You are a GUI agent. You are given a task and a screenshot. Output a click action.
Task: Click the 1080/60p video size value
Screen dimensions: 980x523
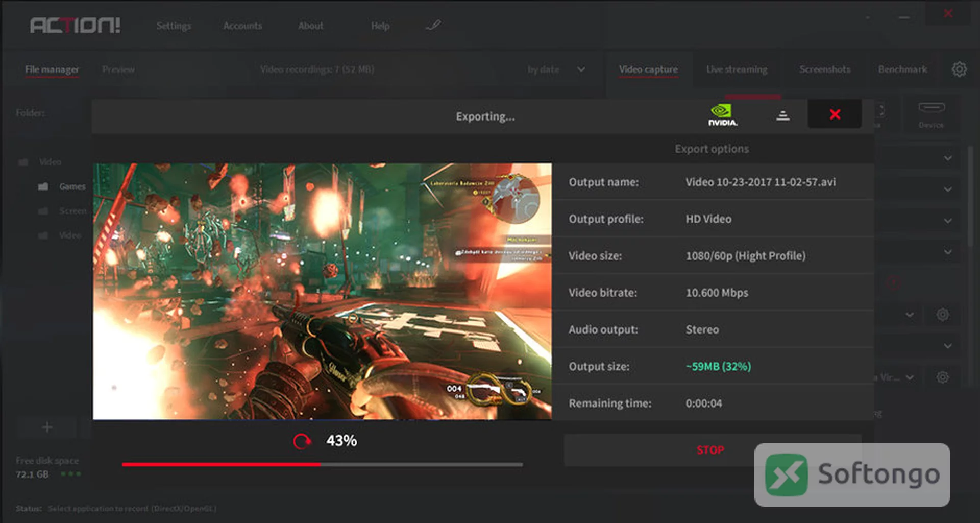[746, 256]
